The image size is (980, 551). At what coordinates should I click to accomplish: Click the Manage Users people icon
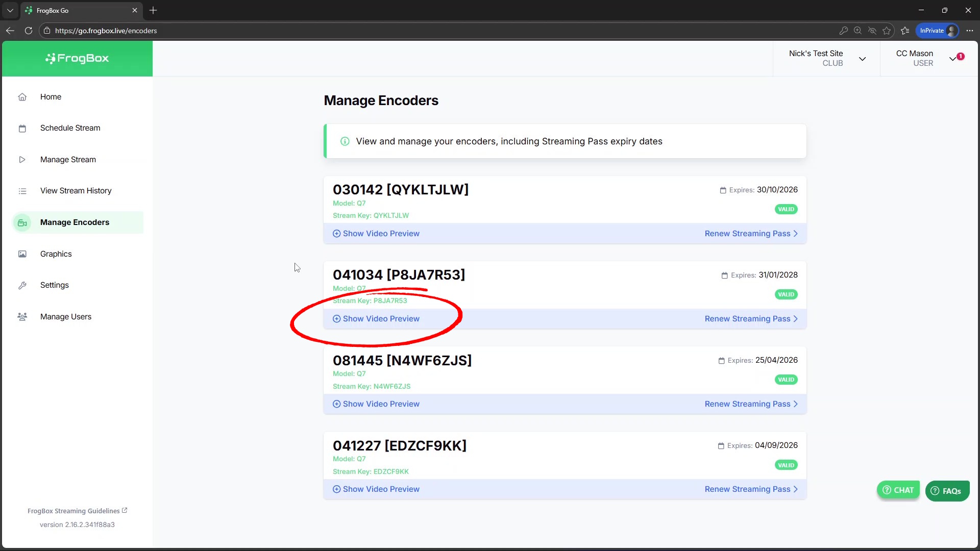point(22,317)
